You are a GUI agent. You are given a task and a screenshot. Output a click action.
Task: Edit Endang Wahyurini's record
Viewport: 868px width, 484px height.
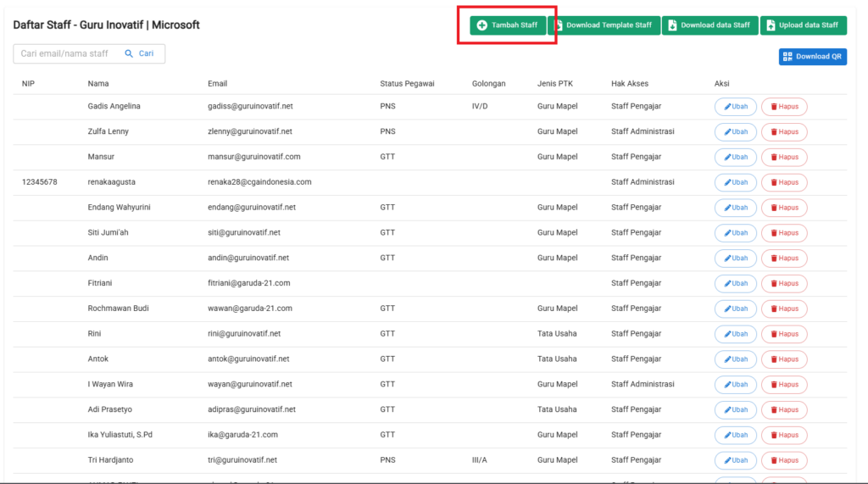pos(736,208)
